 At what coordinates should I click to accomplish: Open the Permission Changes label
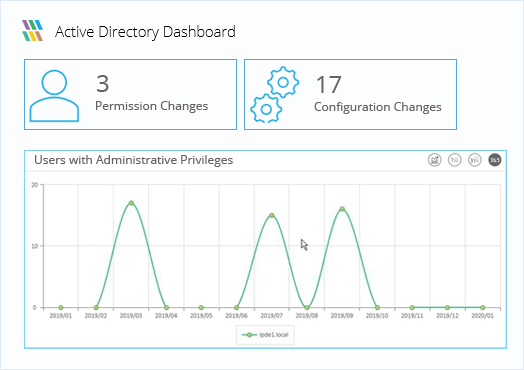coord(152,106)
